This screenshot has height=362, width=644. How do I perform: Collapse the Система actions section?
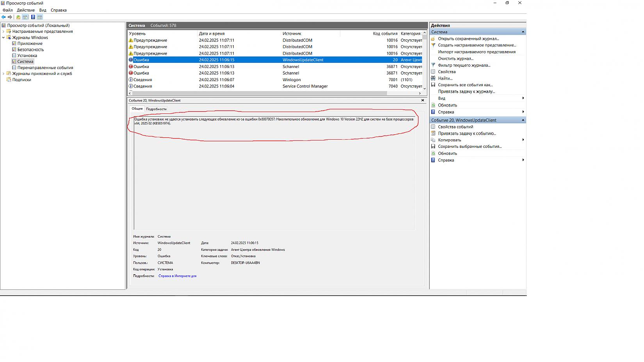523,32
